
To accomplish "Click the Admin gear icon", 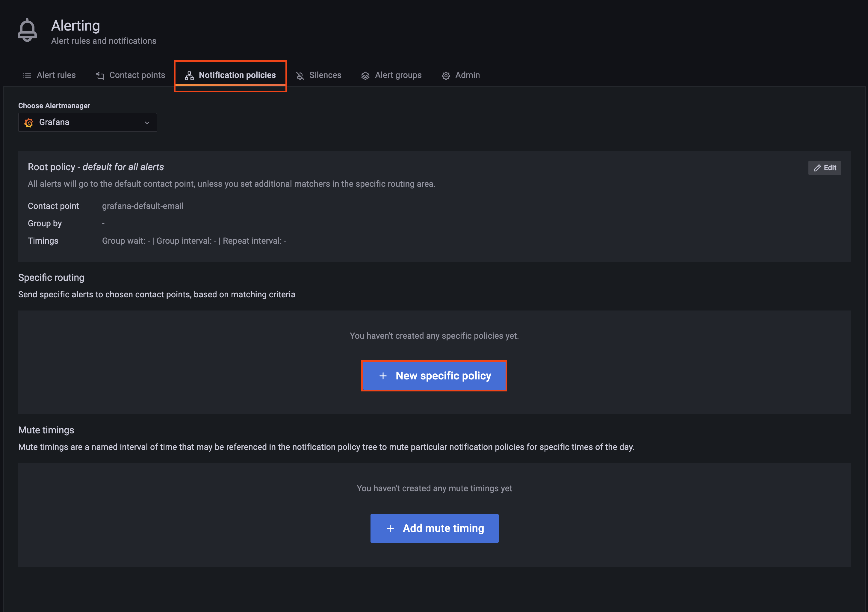I will pos(446,76).
